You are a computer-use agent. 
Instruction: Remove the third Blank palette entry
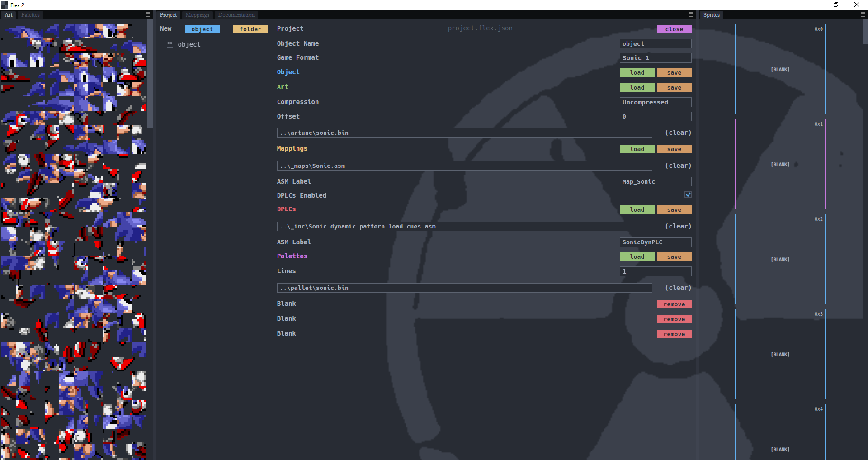point(674,334)
